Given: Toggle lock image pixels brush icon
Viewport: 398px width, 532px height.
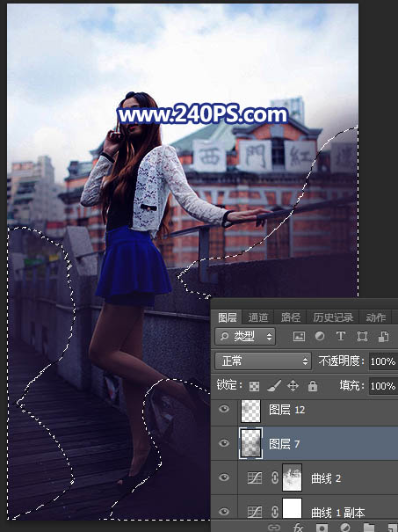Looking at the screenshot, I should click(x=274, y=385).
